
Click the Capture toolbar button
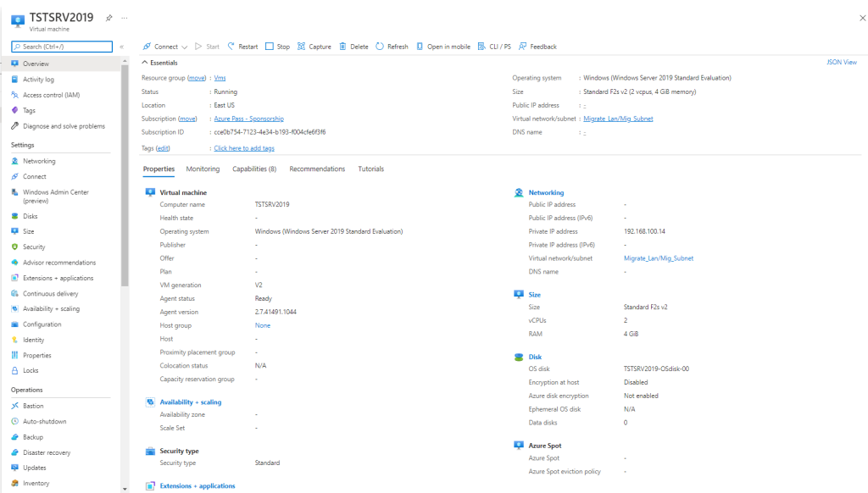[x=314, y=47]
